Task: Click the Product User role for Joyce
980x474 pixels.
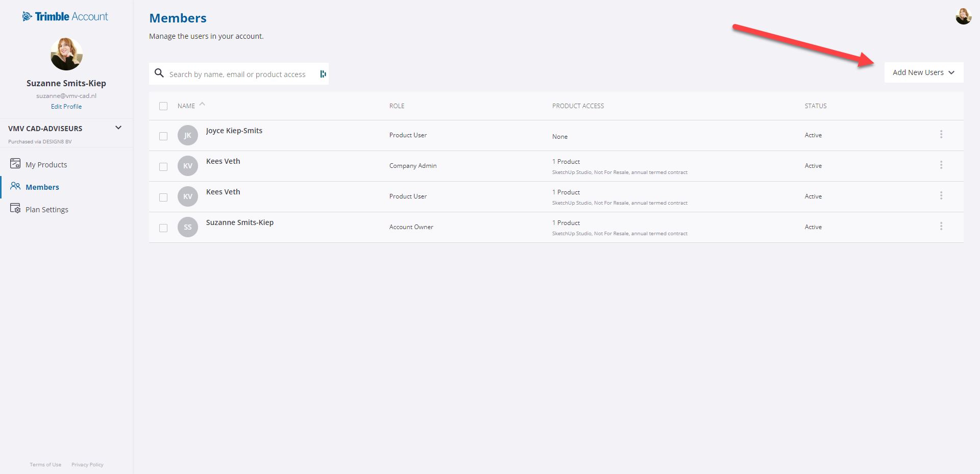Action: click(x=408, y=135)
